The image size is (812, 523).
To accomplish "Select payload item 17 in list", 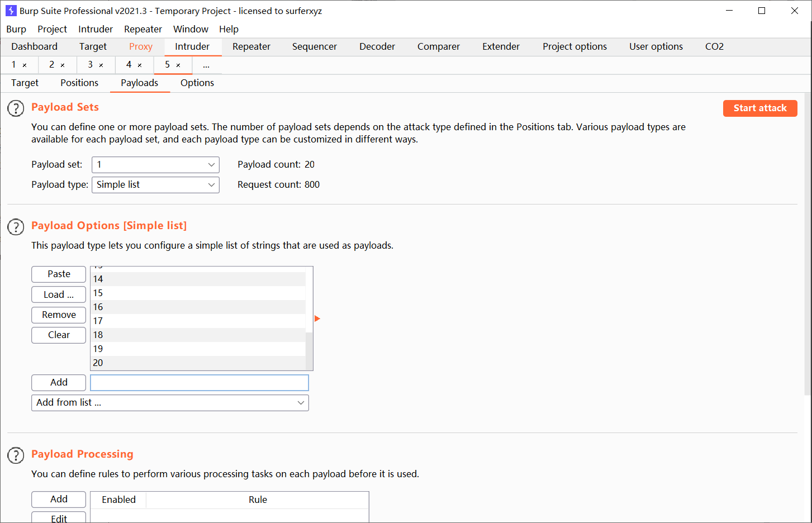I will coord(198,321).
